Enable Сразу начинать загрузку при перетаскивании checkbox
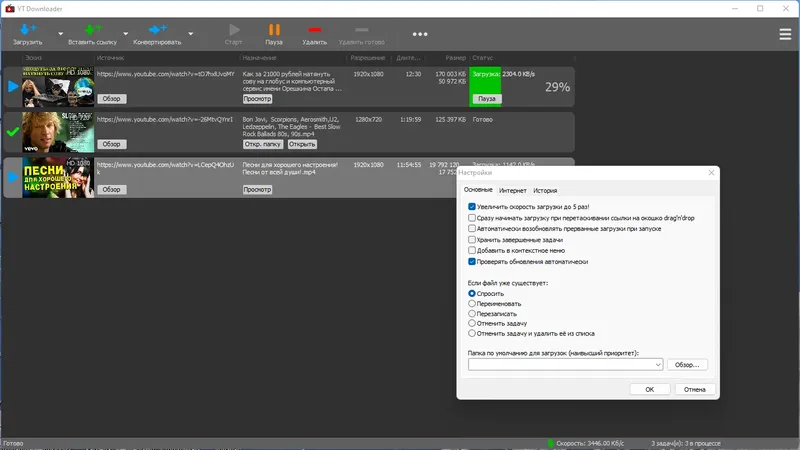800x450 pixels. [x=472, y=218]
